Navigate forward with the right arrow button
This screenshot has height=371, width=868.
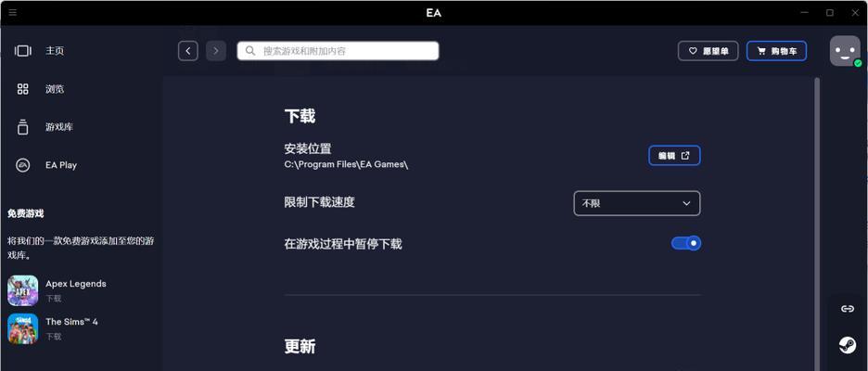click(216, 51)
